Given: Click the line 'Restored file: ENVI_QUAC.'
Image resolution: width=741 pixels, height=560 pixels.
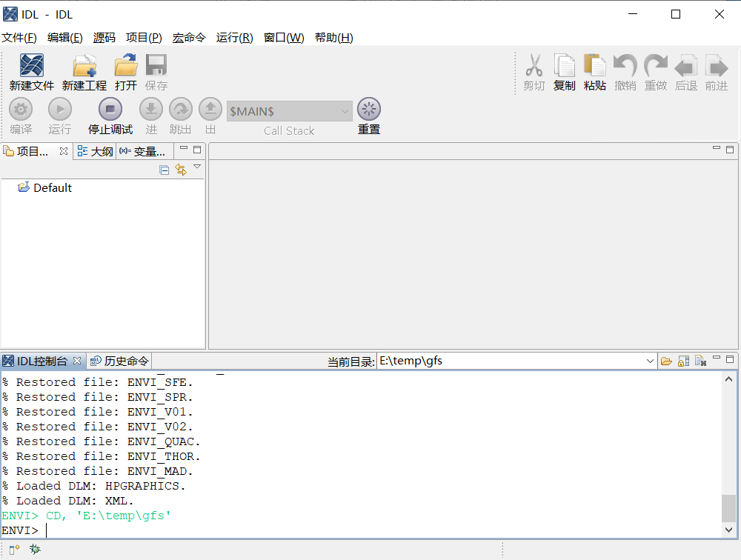Looking at the screenshot, I should coord(101,441).
